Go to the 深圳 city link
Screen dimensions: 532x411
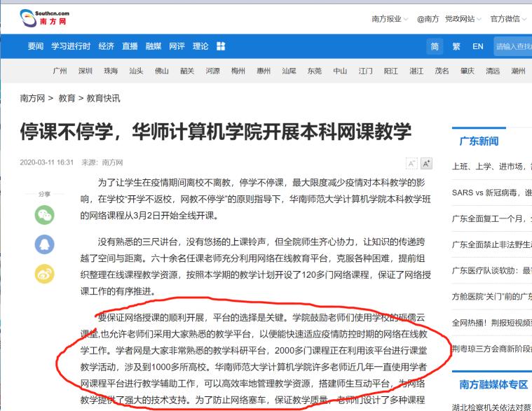pyautogui.click(x=86, y=71)
